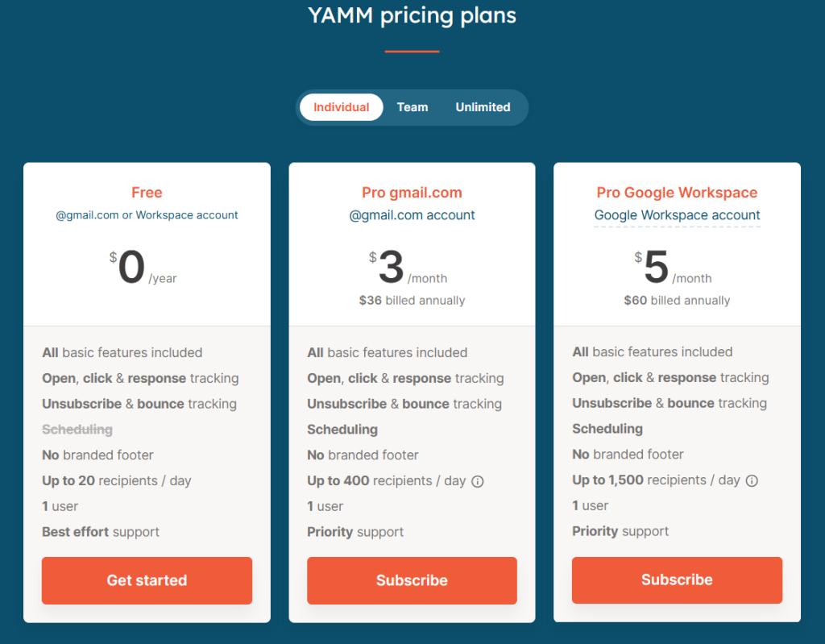Click the YAMM pricing plans heading
825x644 pixels.
412,15
